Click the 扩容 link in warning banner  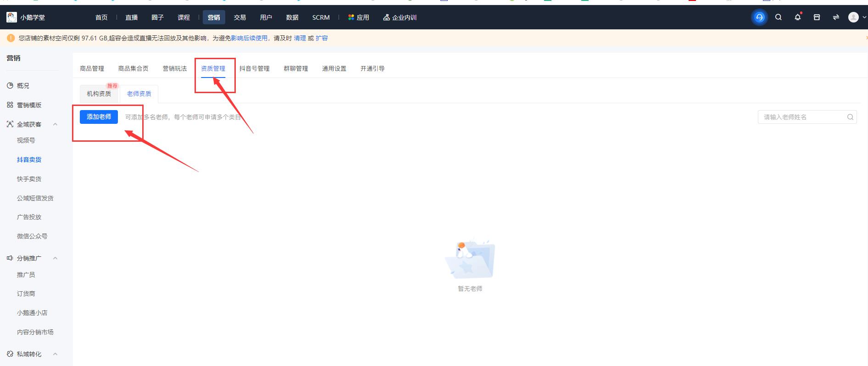pos(322,38)
